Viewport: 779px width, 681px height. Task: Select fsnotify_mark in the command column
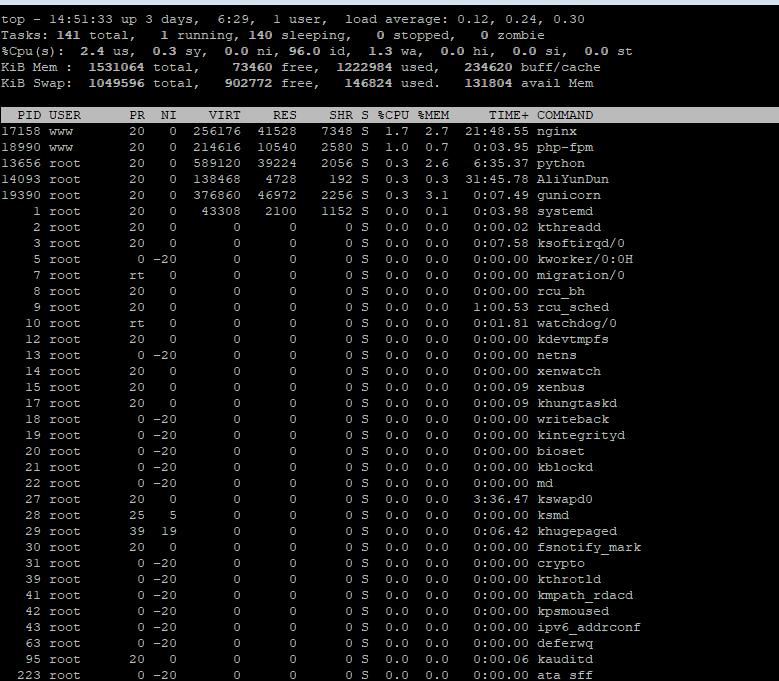point(588,547)
